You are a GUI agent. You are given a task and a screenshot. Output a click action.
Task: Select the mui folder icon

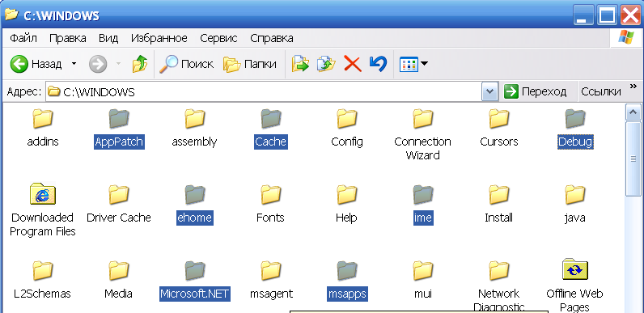coord(422,270)
